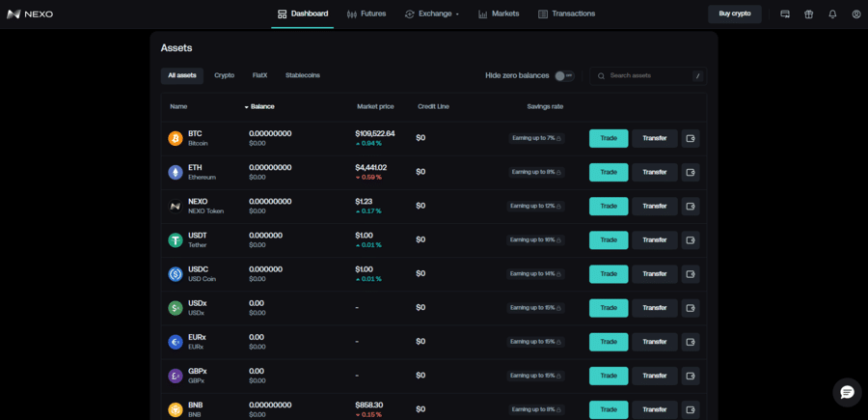Click Trade for ETH
The image size is (868, 420).
(609, 172)
